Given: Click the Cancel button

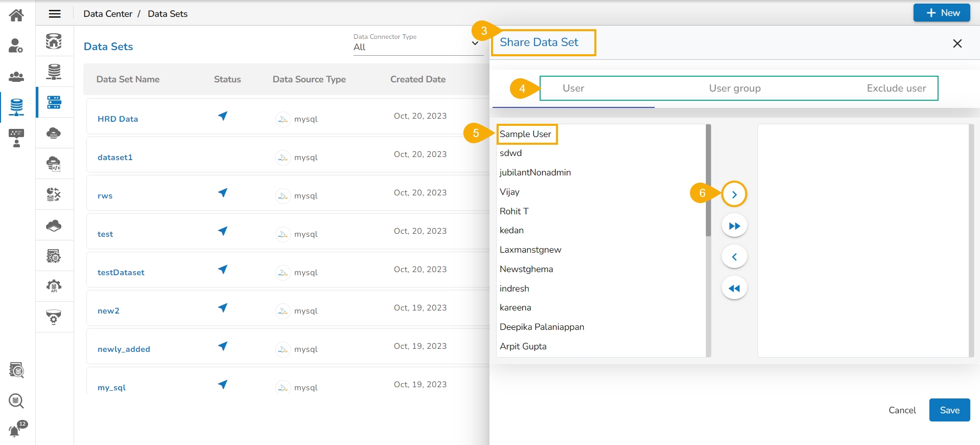Looking at the screenshot, I should click(x=902, y=410).
